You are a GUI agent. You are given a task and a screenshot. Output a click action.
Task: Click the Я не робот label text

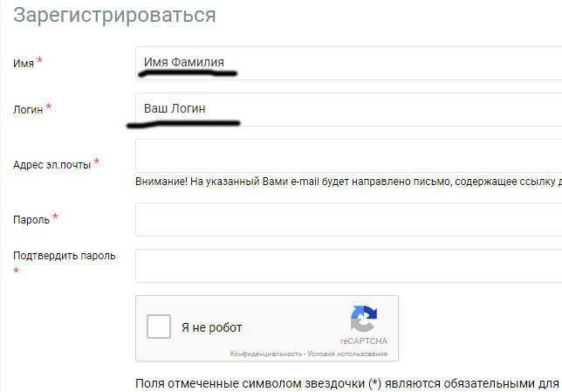[x=212, y=327]
